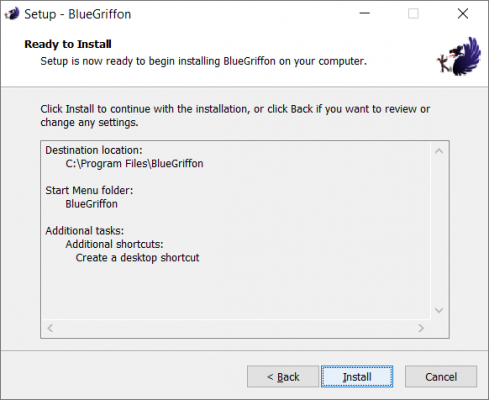Click the destination path C:\Program Files\BlueGriffon
The image size is (489, 400).
(x=134, y=164)
